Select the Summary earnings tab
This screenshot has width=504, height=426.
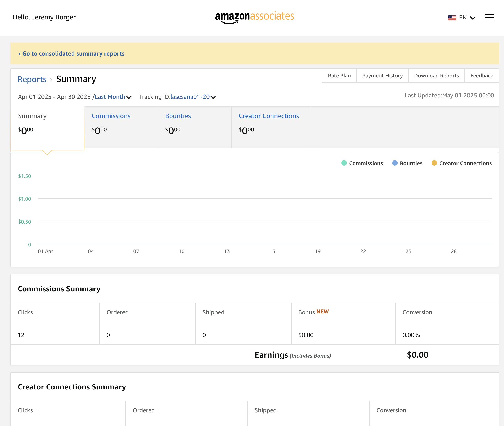(47, 128)
